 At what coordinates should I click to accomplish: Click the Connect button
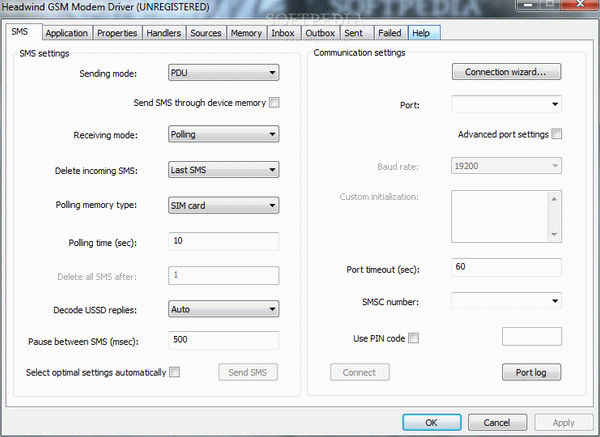[x=360, y=372]
